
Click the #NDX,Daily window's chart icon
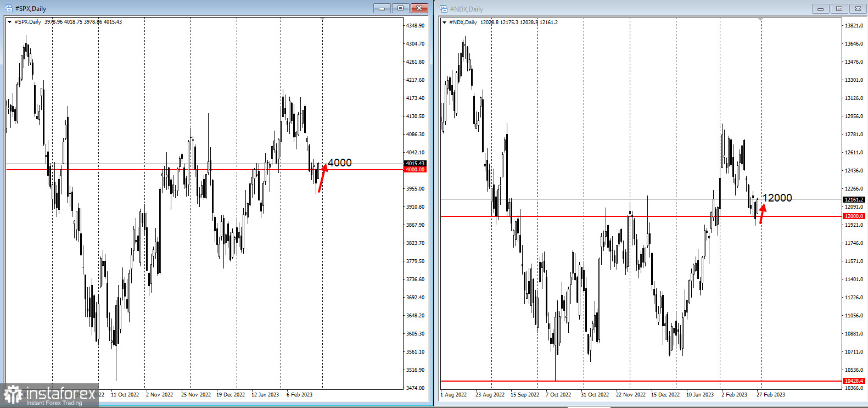(x=444, y=9)
